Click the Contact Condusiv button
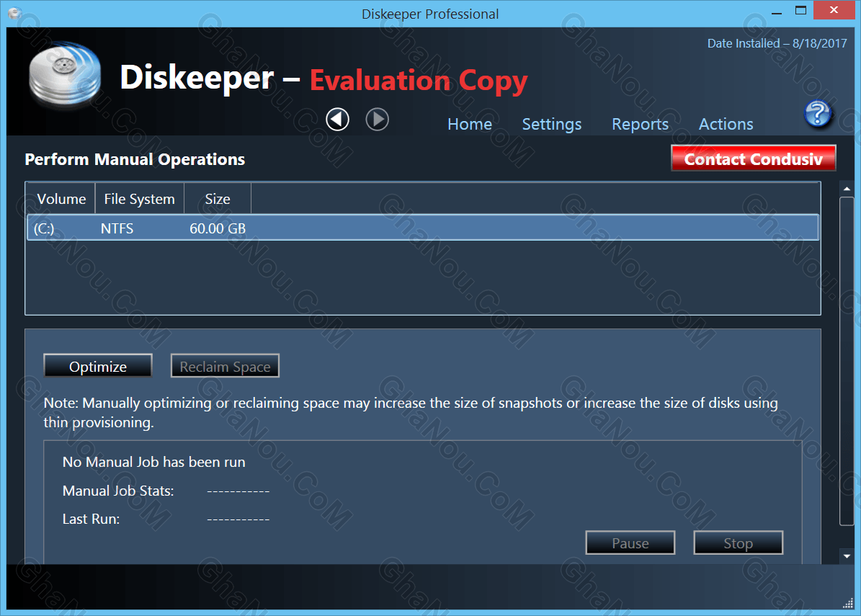 click(754, 159)
